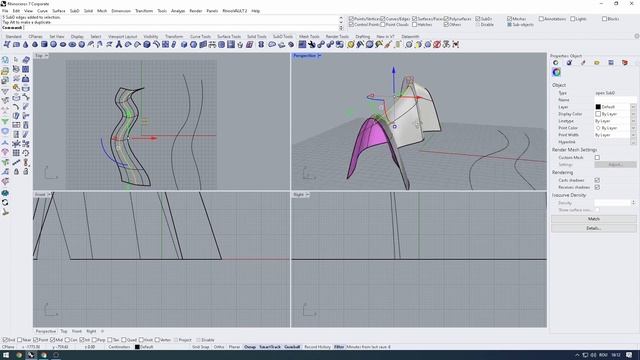Pick the Box primitive toolbar icon
This screenshot has height=360, width=640.
tap(16, 44)
